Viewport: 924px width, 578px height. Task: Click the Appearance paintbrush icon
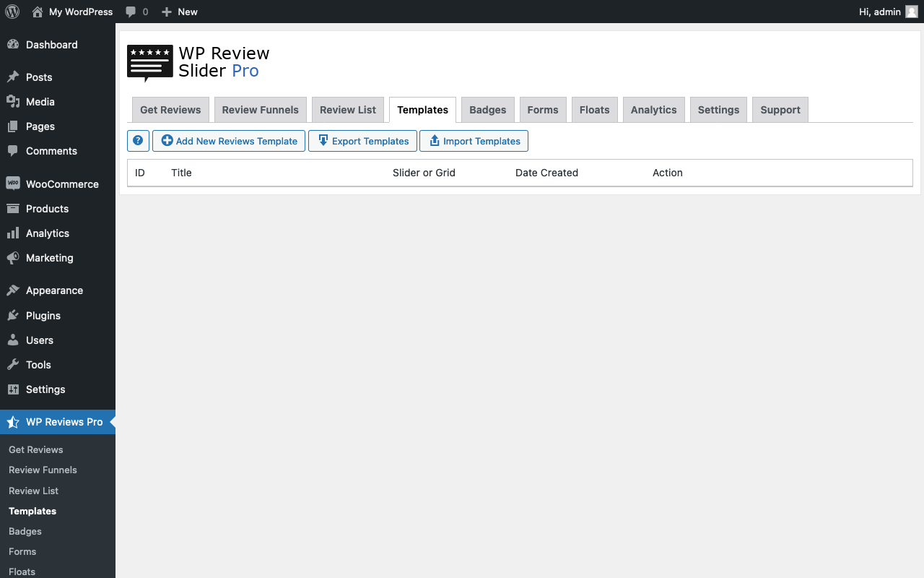point(13,290)
